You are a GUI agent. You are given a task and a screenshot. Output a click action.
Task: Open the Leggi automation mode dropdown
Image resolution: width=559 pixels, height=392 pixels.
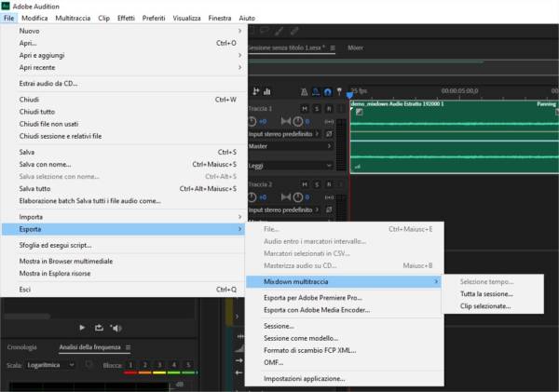pos(291,166)
